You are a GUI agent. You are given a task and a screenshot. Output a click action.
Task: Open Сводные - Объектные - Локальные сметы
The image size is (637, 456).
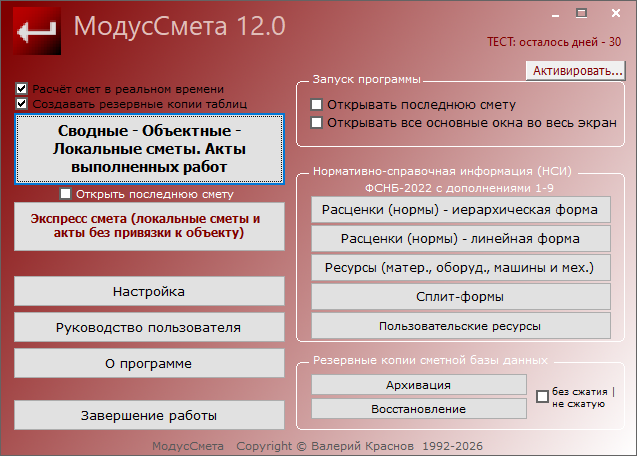click(x=149, y=149)
